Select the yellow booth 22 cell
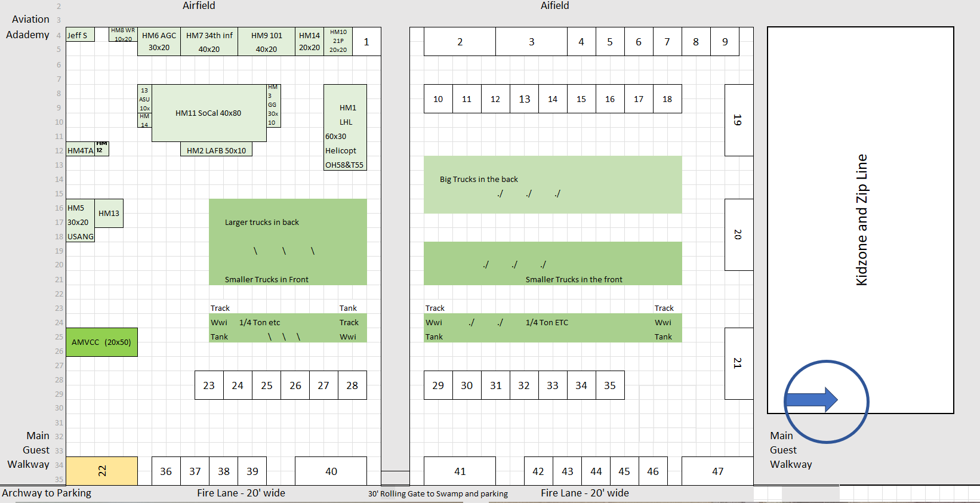This screenshot has height=503, width=980. 101,471
